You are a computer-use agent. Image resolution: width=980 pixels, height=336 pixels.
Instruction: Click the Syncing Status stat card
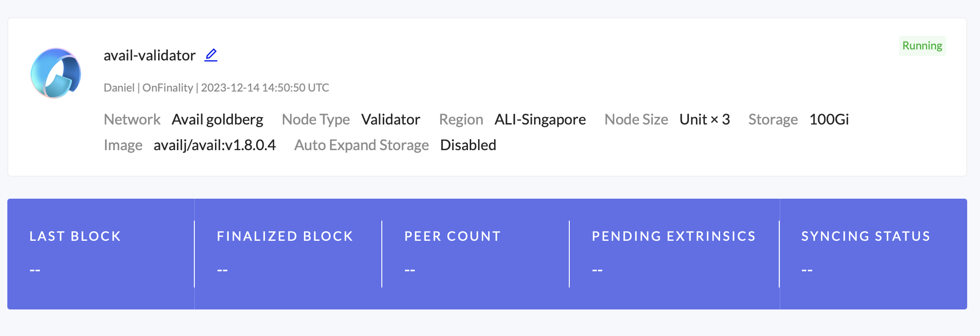[x=873, y=254]
